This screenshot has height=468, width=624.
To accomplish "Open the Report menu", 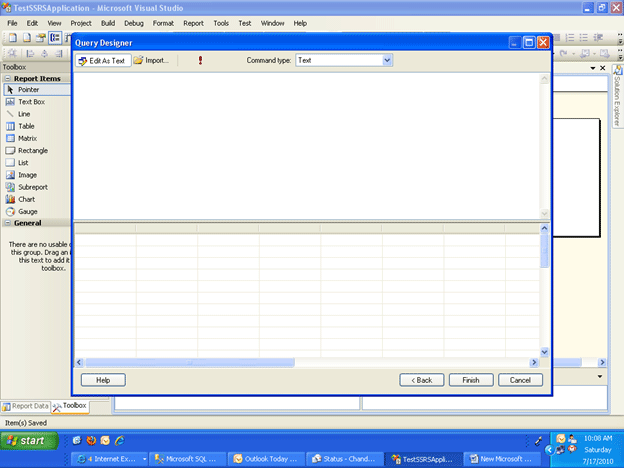I will click(193, 23).
